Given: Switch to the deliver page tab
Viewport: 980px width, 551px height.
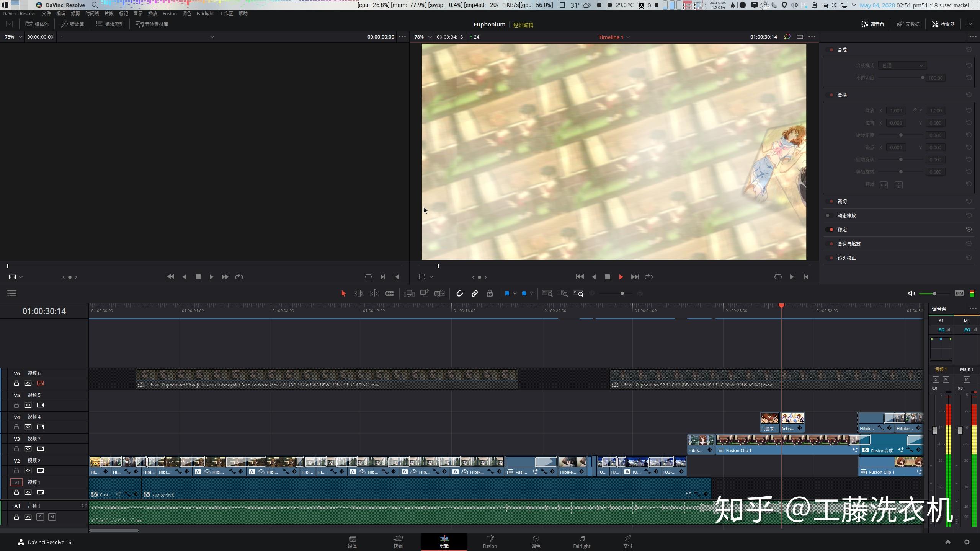Looking at the screenshot, I should [x=627, y=542].
